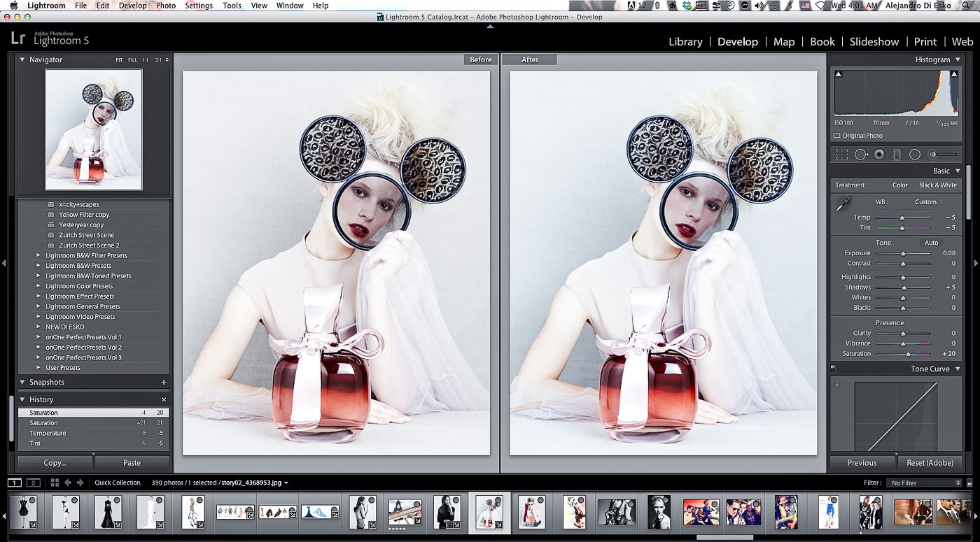980x542 pixels.
Task: Toggle filters with the Filter switch
Action: point(969,483)
